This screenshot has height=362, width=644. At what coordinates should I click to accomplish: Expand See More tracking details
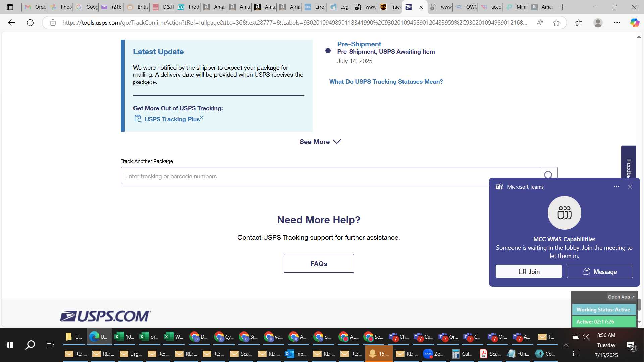(x=320, y=142)
